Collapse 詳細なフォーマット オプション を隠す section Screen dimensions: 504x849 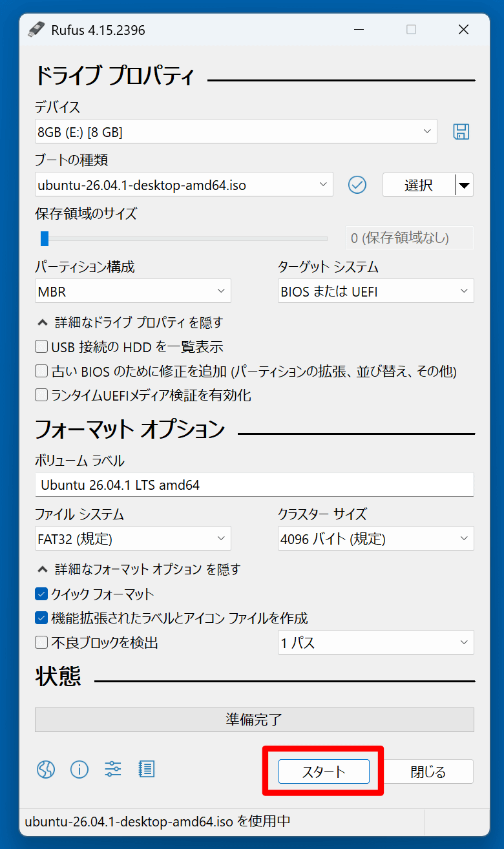[x=139, y=569]
